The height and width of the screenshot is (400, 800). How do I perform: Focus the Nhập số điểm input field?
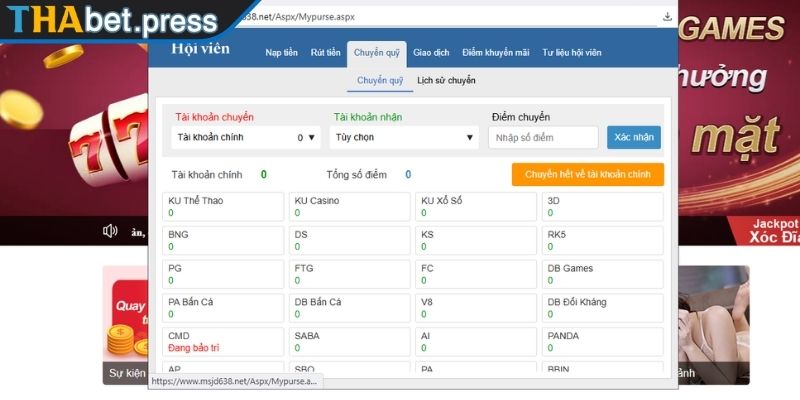(543, 137)
